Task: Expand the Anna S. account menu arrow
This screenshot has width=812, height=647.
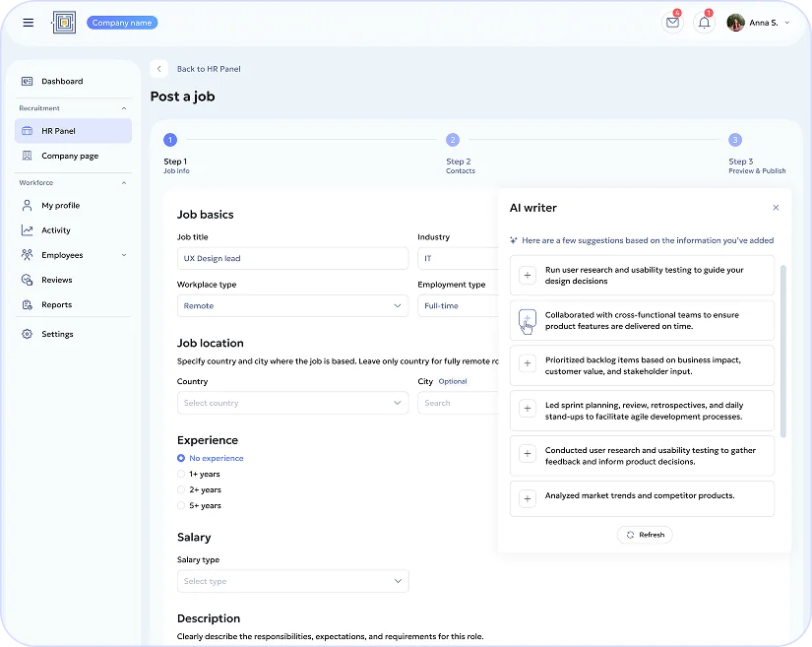Action: [x=787, y=23]
